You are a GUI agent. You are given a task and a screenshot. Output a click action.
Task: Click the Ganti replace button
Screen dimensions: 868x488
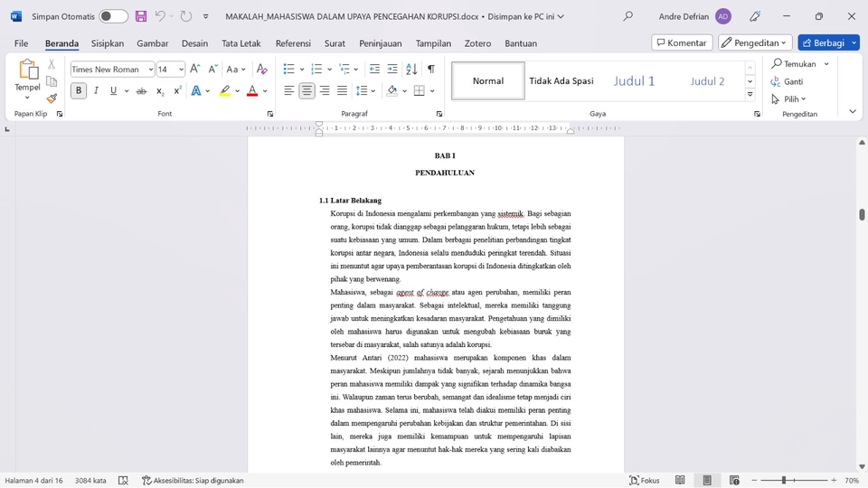(788, 81)
